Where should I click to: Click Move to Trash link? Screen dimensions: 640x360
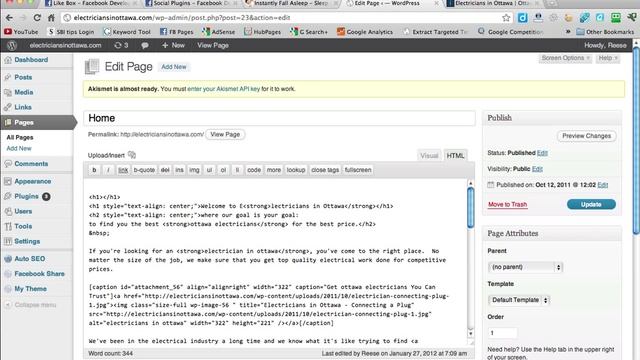pyautogui.click(x=507, y=204)
